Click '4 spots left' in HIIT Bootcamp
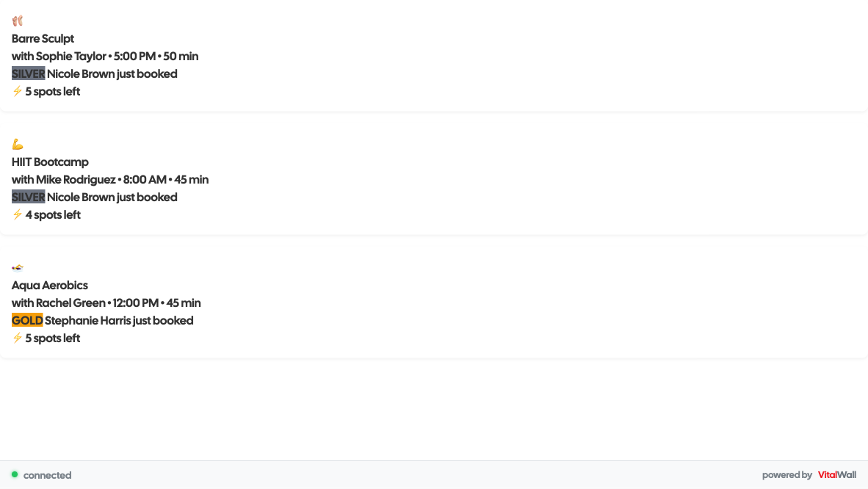868x489 pixels. tap(53, 214)
